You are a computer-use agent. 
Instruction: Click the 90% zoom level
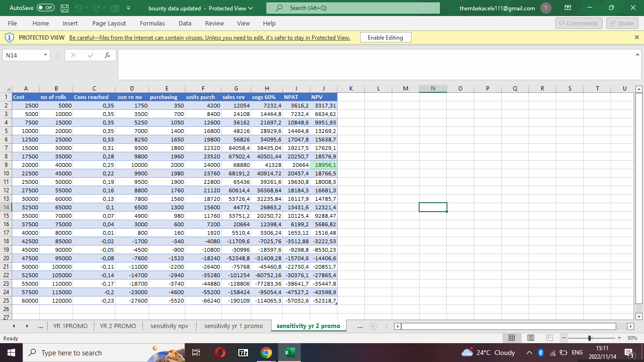pos(633,338)
